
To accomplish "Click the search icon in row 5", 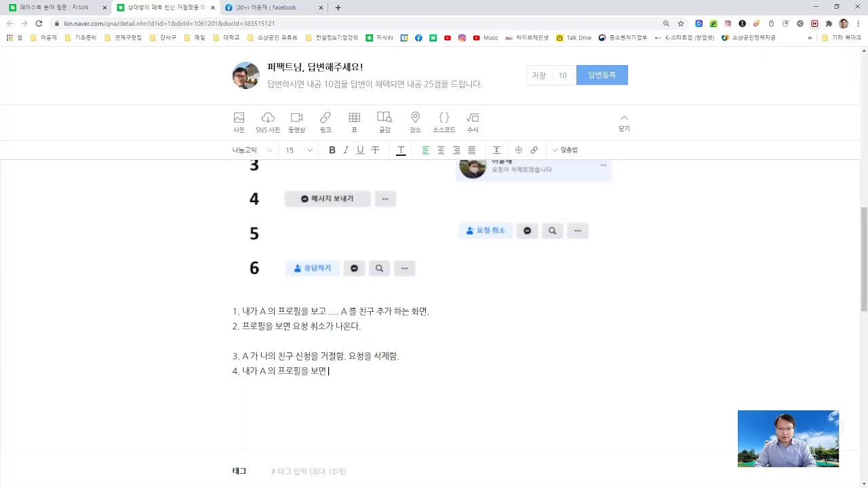I will pos(552,230).
